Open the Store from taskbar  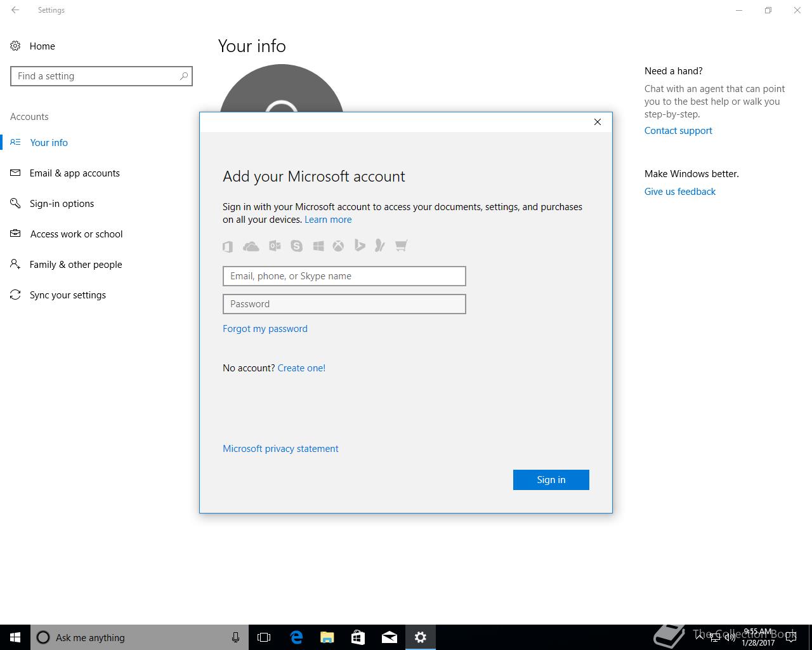click(x=358, y=637)
